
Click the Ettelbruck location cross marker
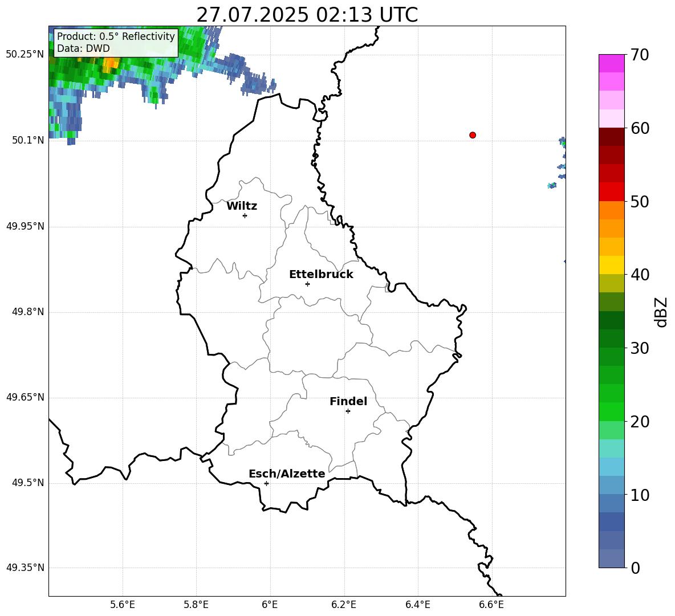[307, 284]
